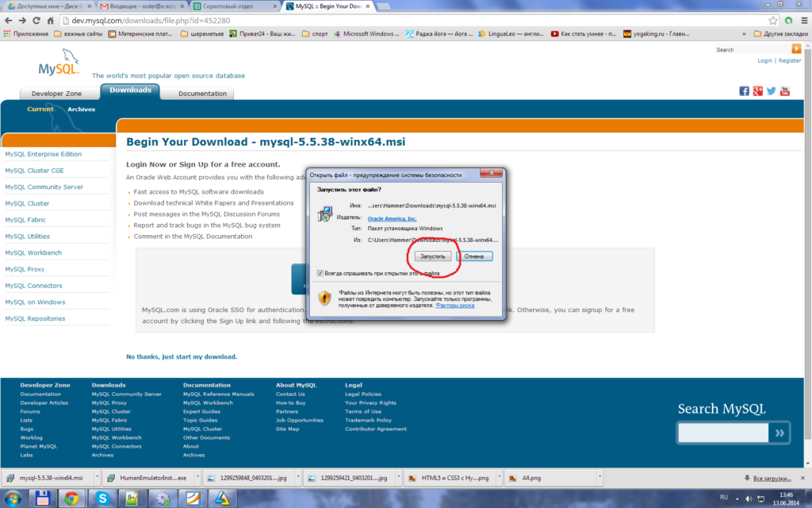The image size is (812, 508).
Task: Reload the page in Chrome toolbar
Action: 36,21
